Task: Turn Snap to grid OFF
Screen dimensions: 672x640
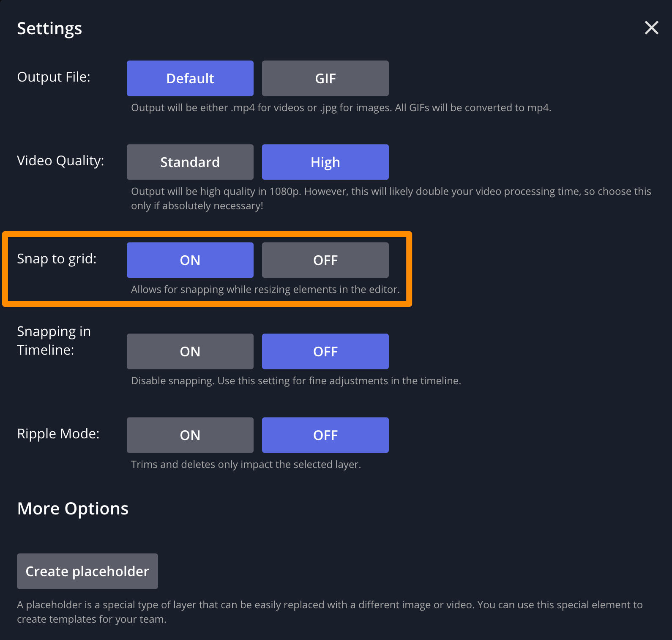Action: (x=325, y=260)
